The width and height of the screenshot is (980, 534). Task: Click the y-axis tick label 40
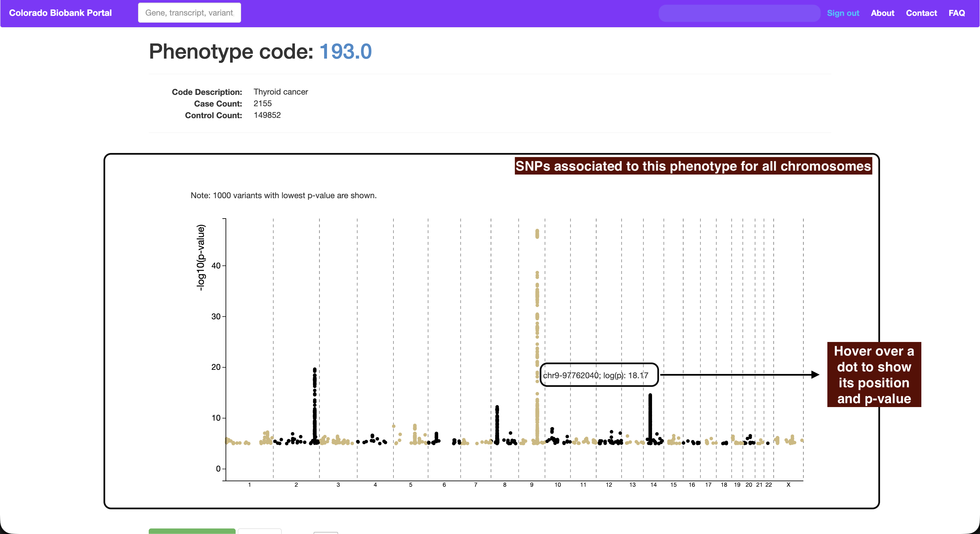click(x=216, y=266)
